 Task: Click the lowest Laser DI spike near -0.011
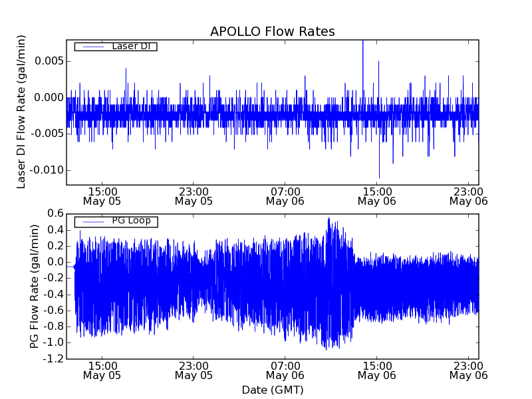(x=379, y=178)
